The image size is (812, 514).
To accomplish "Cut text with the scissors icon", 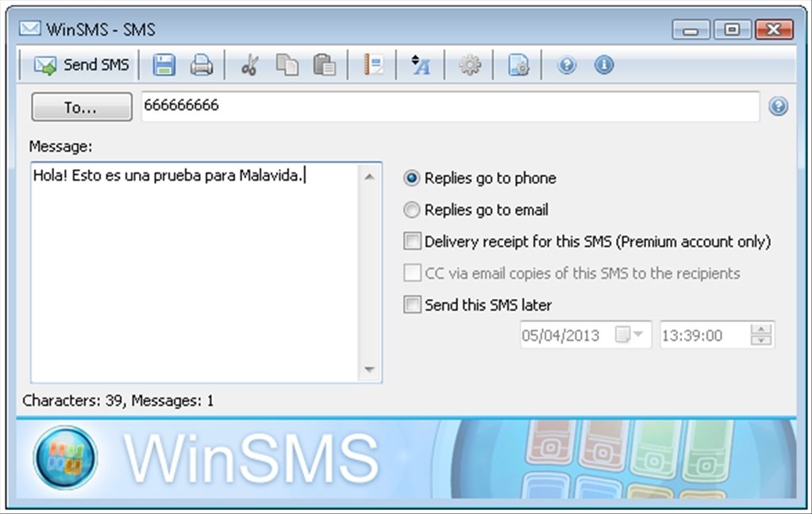I will tap(249, 65).
